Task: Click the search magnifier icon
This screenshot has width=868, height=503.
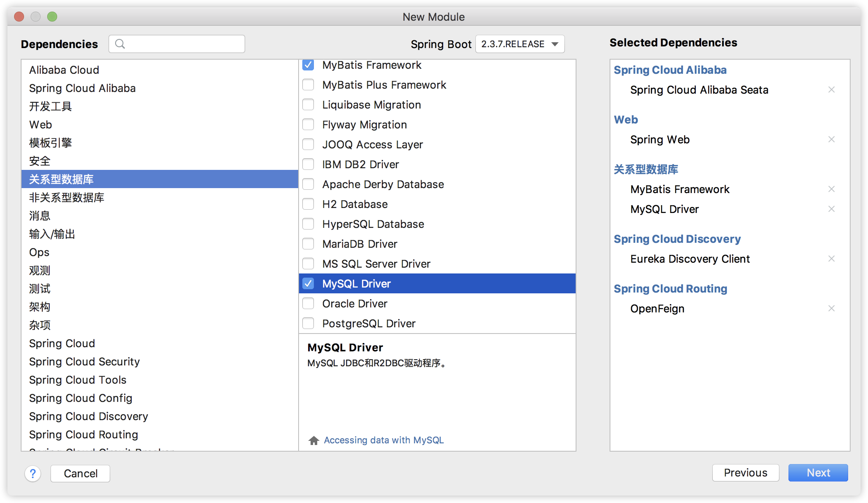Action: pyautogui.click(x=120, y=44)
